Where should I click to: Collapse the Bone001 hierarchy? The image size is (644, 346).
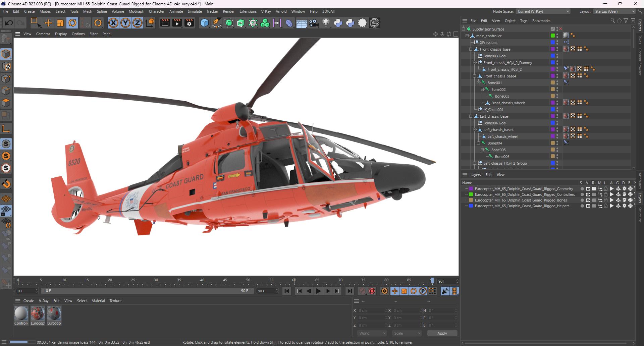(x=478, y=83)
